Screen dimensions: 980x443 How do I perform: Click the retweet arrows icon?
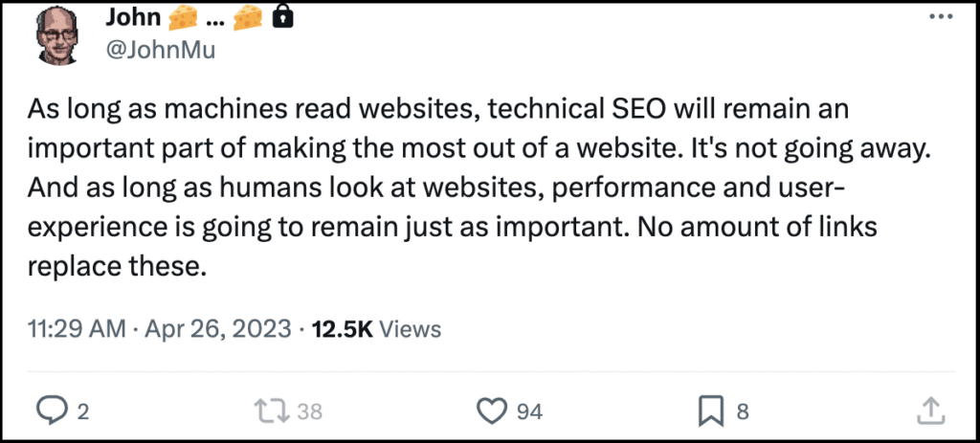274,410
